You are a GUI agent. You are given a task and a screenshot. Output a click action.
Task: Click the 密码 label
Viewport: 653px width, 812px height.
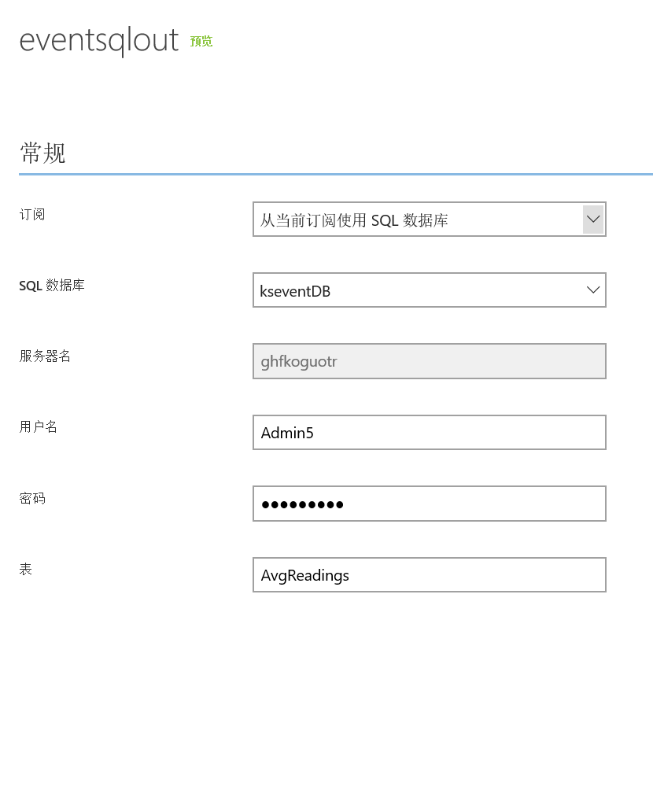(x=32, y=498)
